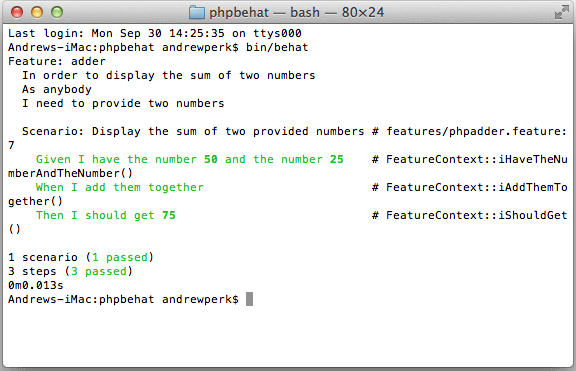Click the 'features/phpadder.feature:' path text
This screenshot has height=371, width=576.
[476, 132]
